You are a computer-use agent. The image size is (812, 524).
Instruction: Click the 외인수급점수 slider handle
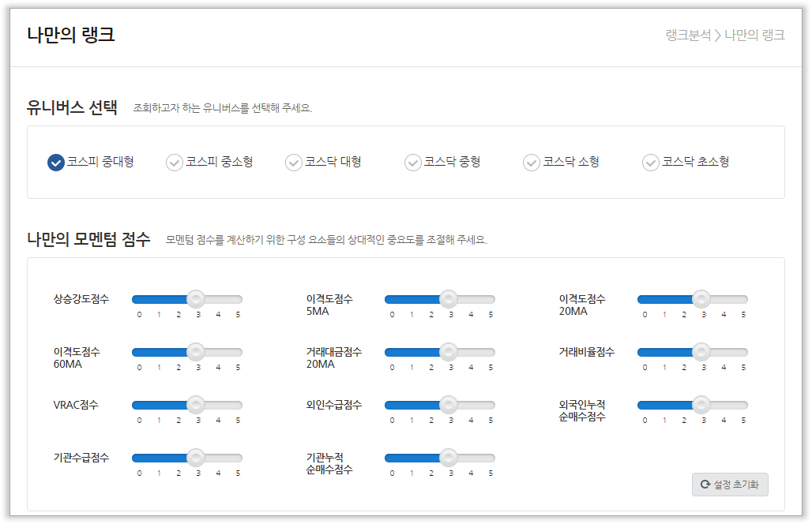448,405
